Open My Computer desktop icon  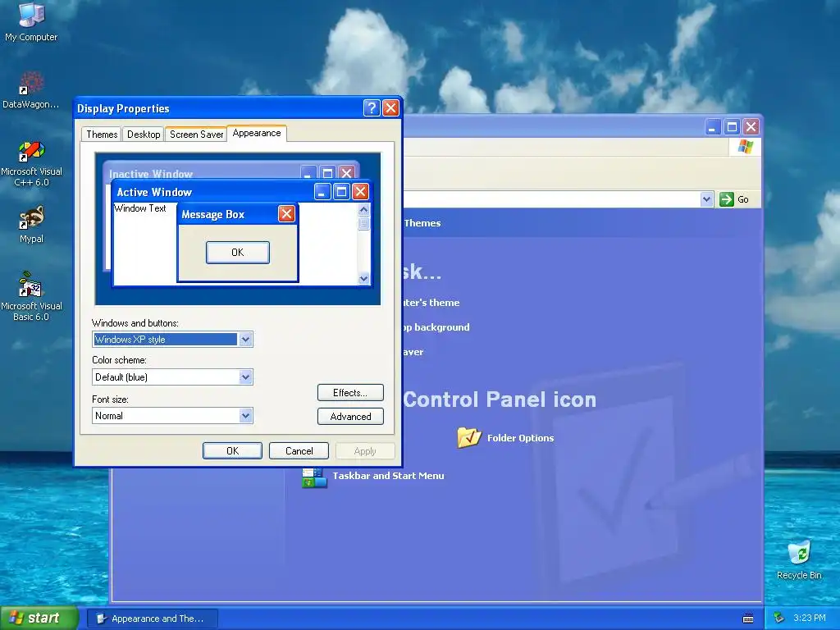[x=31, y=21]
